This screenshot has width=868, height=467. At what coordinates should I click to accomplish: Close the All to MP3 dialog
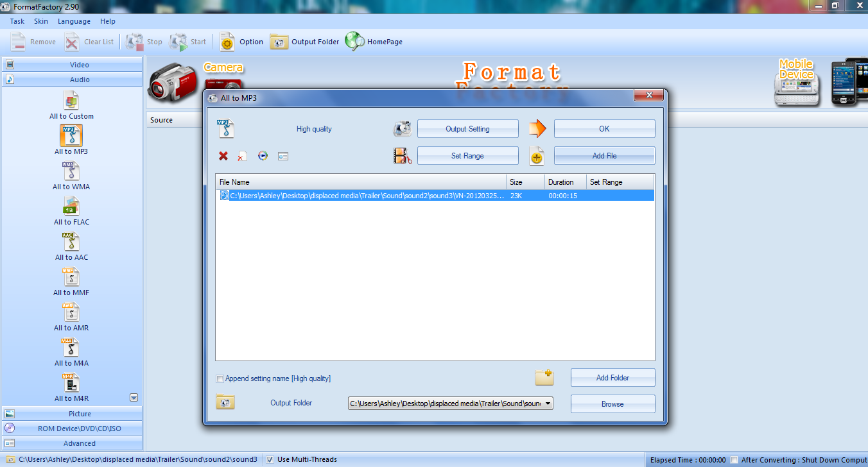[648, 95]
